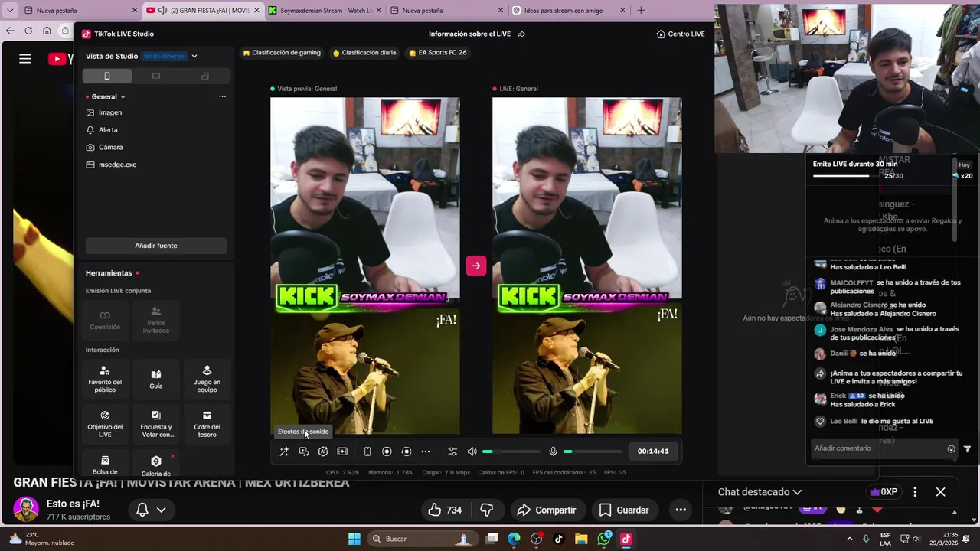
Task: Push preview to live with pink arrow
Action: pos(476,266)
